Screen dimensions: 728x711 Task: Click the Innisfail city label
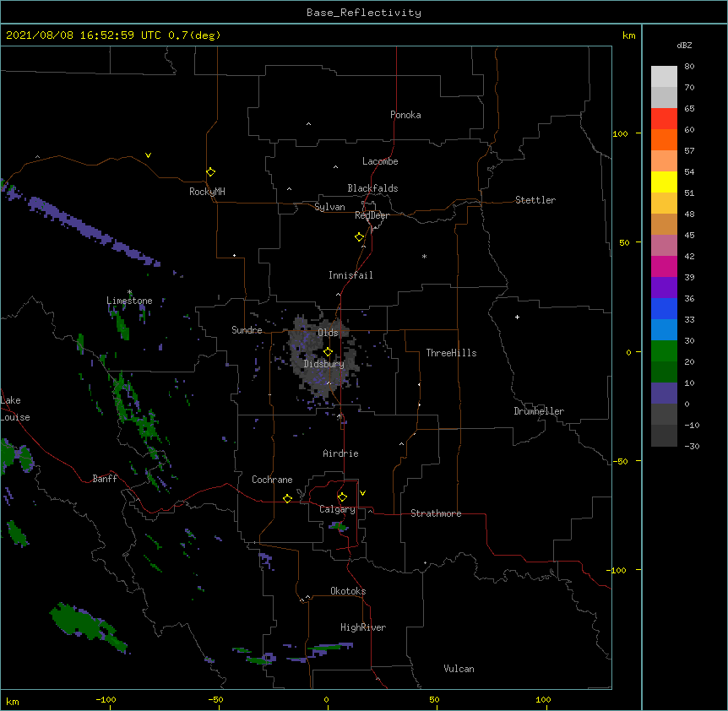[x=350, y=275]
